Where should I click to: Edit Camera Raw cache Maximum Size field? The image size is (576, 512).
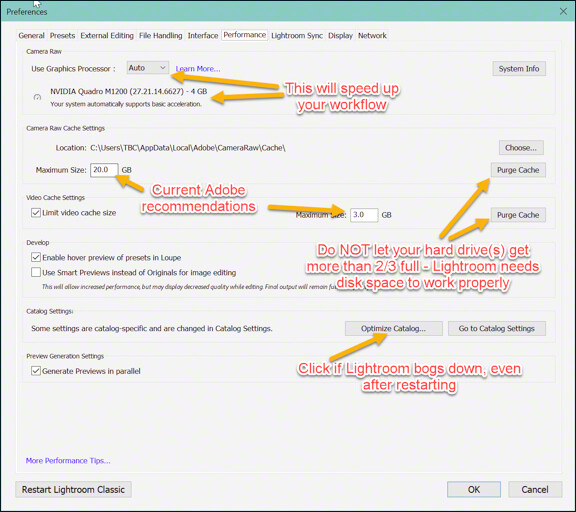104,170
